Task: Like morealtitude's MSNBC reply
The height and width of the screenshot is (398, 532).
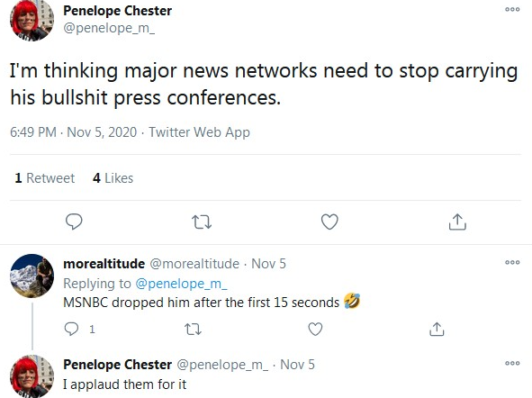Action: [x=315, y=330]
